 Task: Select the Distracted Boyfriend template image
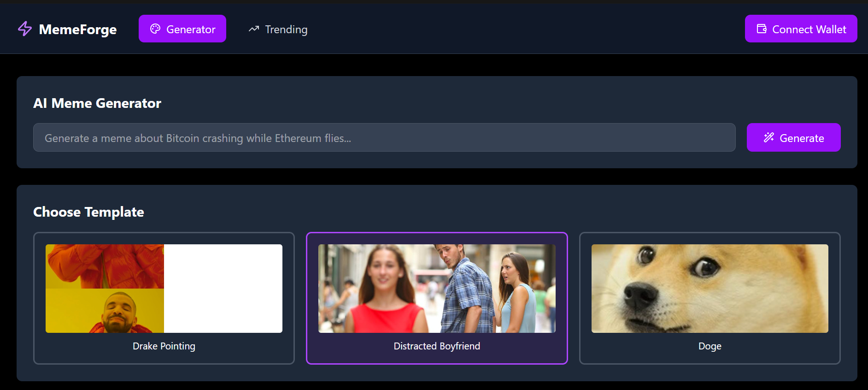pyautogui.click(x=437, y=289)
